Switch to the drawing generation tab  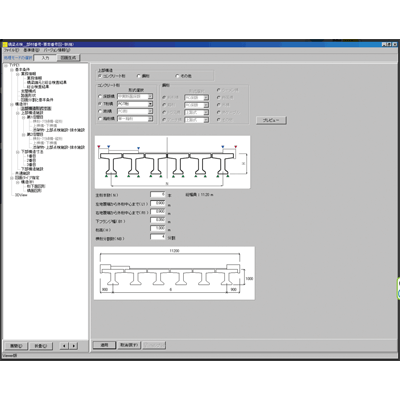[x=68, y=58]
